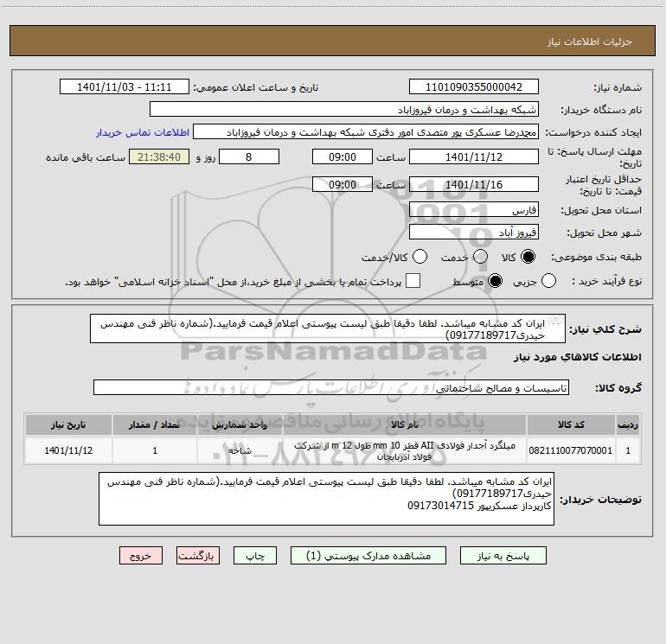Click the خروج exit button
The image size is (666, 644).
tap(141, 556)
